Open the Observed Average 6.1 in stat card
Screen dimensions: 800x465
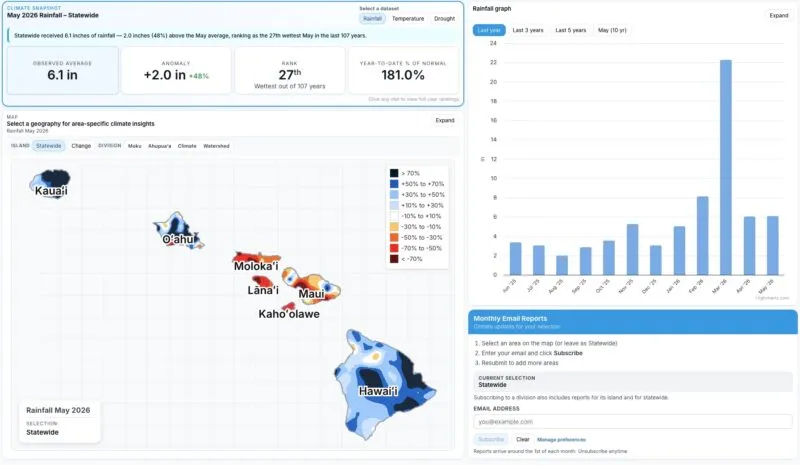pyautogui.click(x=63, y=70)
